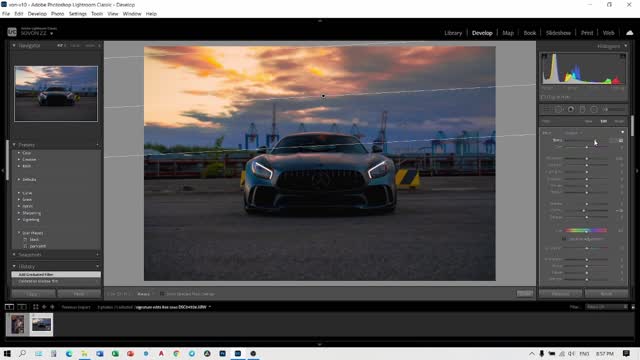The height and width of the screenshot is (360, 640).
Task: Click Done in the toolbar
Action: pos(524,293)
